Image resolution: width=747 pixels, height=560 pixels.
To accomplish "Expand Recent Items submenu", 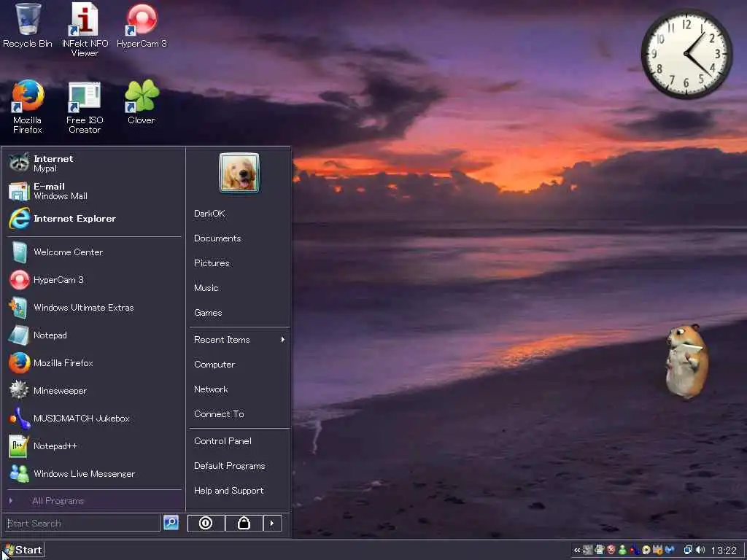I will [x=239, y=340].
